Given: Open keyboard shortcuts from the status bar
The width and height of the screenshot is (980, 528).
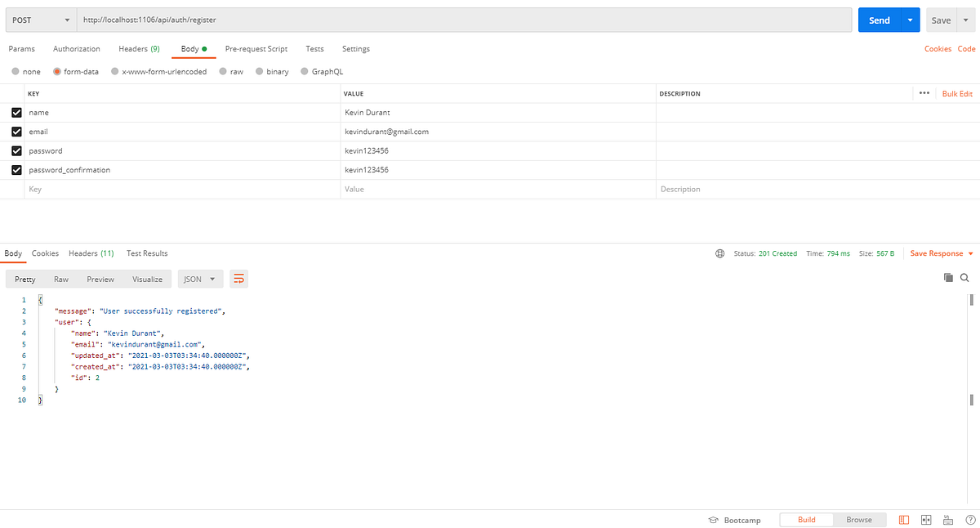Looking at the screenshot, I should [948, 520].
